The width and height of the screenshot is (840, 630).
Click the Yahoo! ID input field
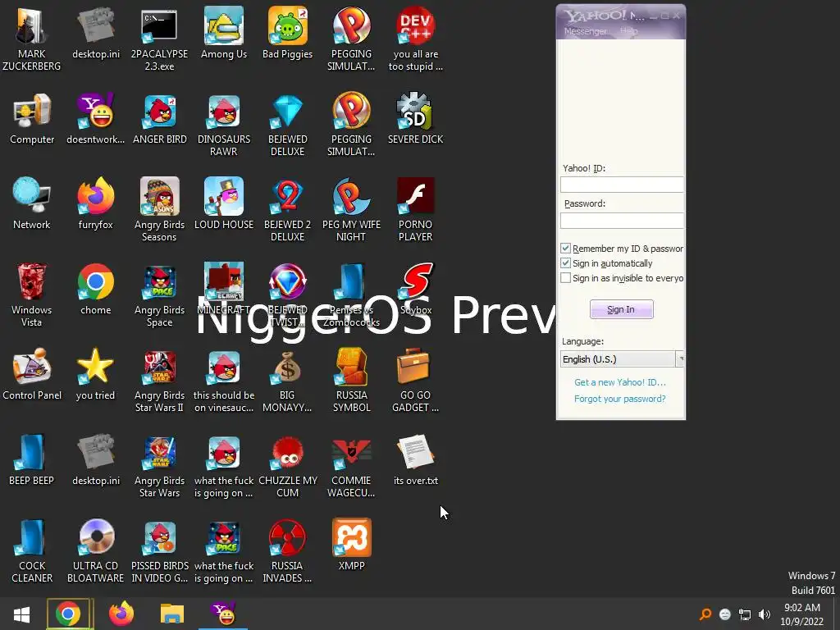(622, 185)
